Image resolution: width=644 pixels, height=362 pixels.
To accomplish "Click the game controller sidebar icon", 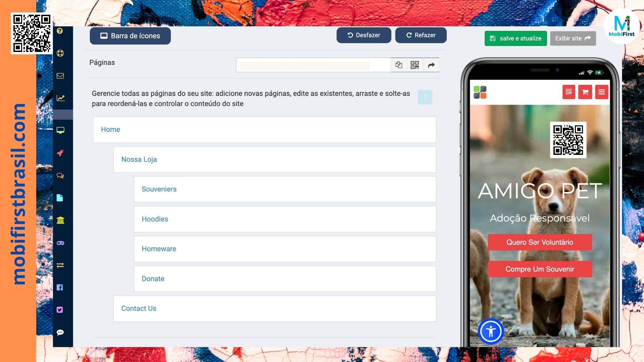I will coord(60,243).
